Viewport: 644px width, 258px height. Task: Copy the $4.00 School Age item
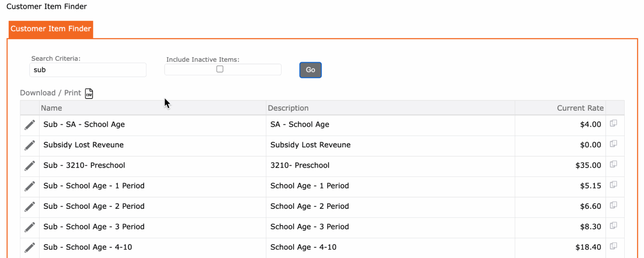pos(613,123)
